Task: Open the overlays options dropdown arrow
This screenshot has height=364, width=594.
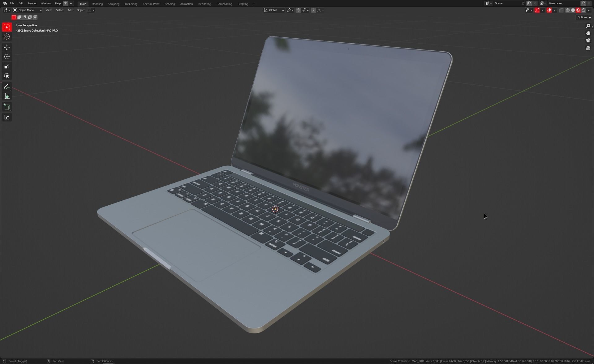Action: [x=554, y=10]
